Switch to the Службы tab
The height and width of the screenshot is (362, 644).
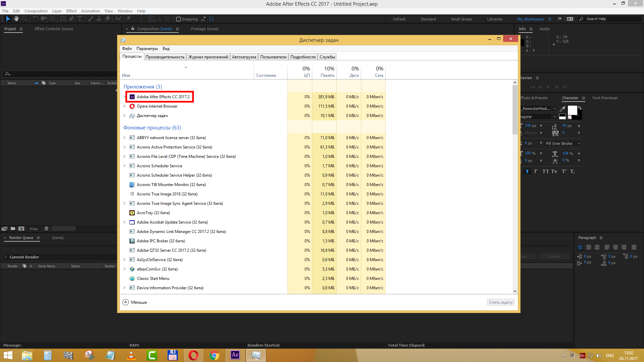tap(327, 57)
